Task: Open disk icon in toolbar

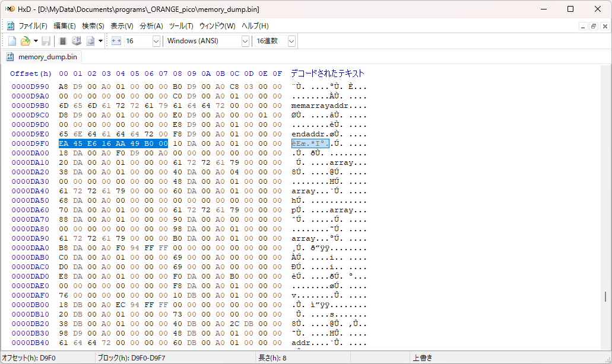Action: pos(77,41)
